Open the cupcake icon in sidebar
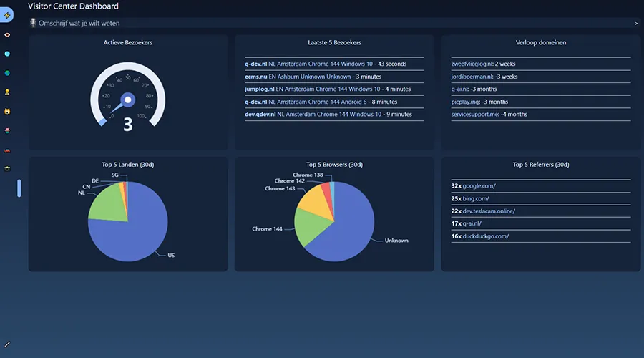The width and height of the screenshot is (644, 358). (x=7, y=131)
